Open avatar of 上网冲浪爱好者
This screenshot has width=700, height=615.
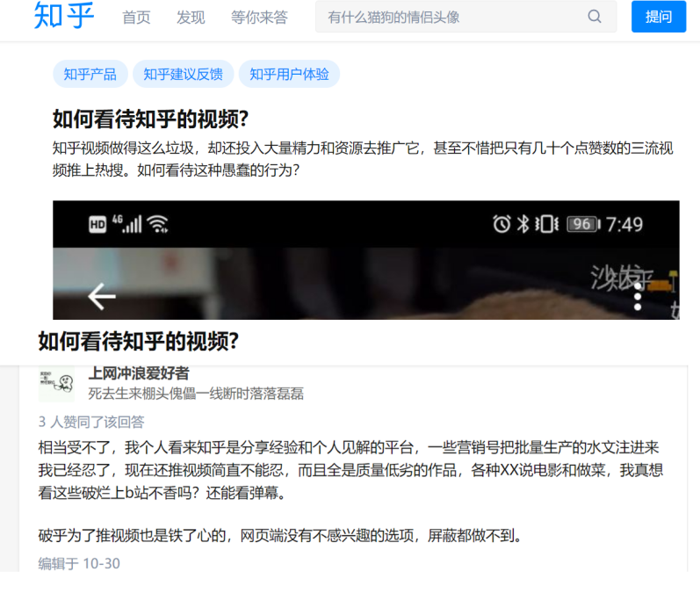click(x=56, y=384)
